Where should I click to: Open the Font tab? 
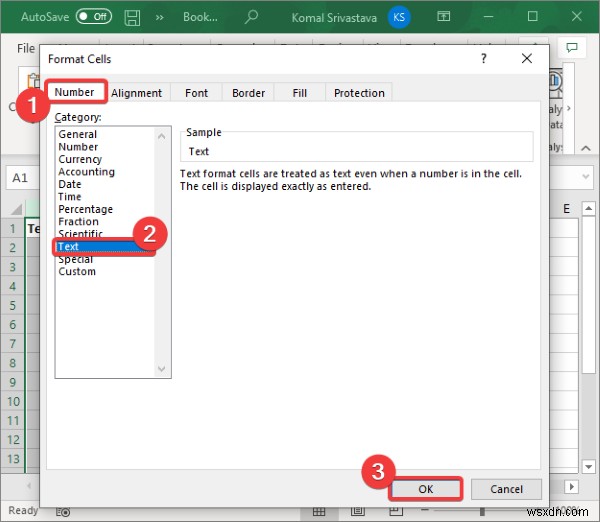pyautogui.click(x=197, y=93)
